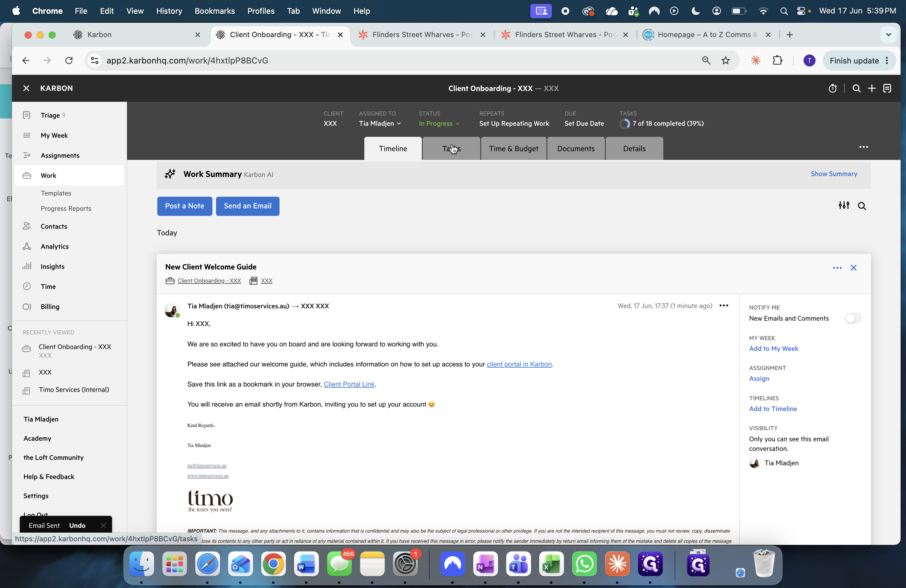The image size is (906, 588).
Task: Open client portal in Karbon link
Action: (x=519, y=364)
